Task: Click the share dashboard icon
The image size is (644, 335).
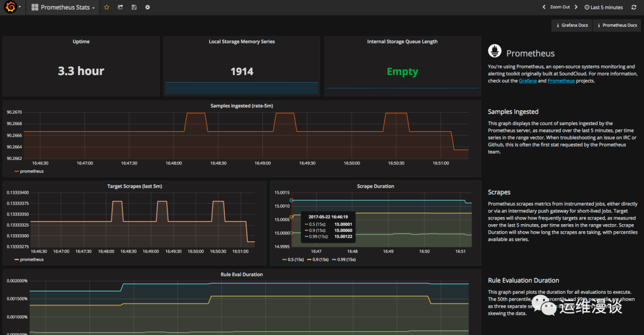Action: [x=120, y=7]
